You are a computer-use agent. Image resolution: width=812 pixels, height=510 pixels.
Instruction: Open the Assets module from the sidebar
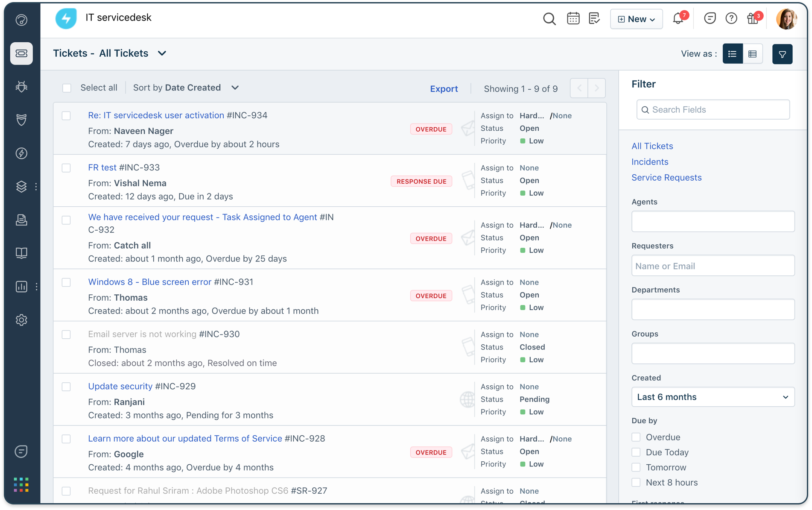(21, 187)
